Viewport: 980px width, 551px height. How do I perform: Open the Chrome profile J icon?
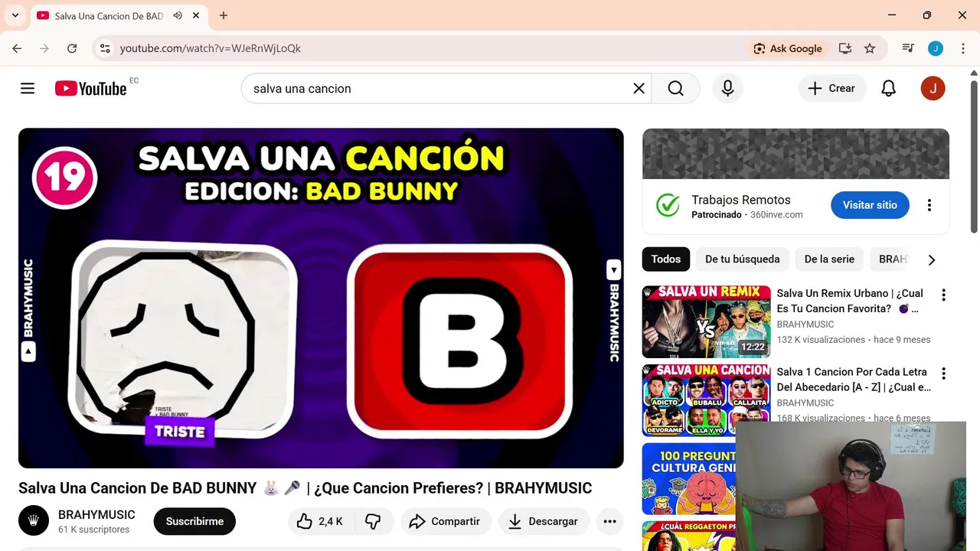[x=936, y=48]
